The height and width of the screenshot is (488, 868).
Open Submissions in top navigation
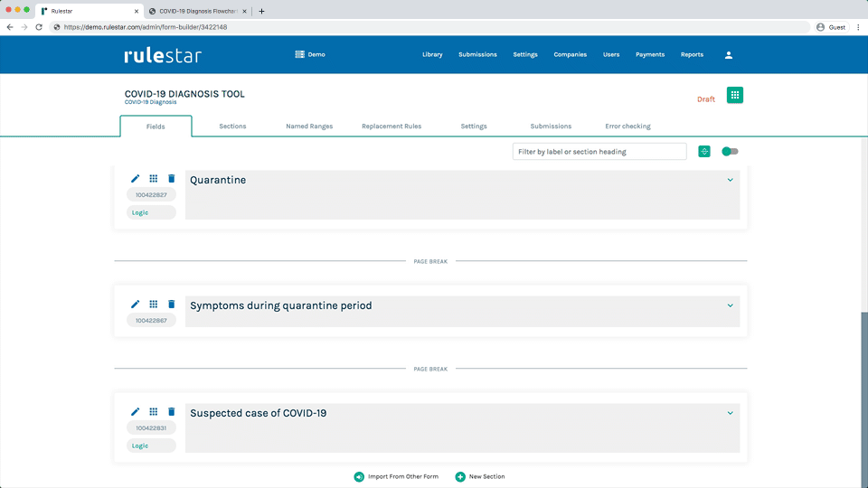pos(477,55)
